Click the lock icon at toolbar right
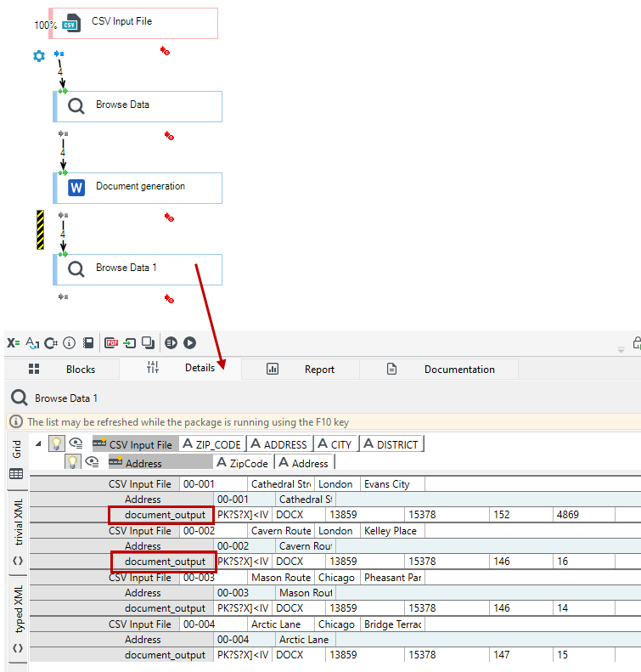The height and width of the screenshot is (672, 641). pos(637,343)
